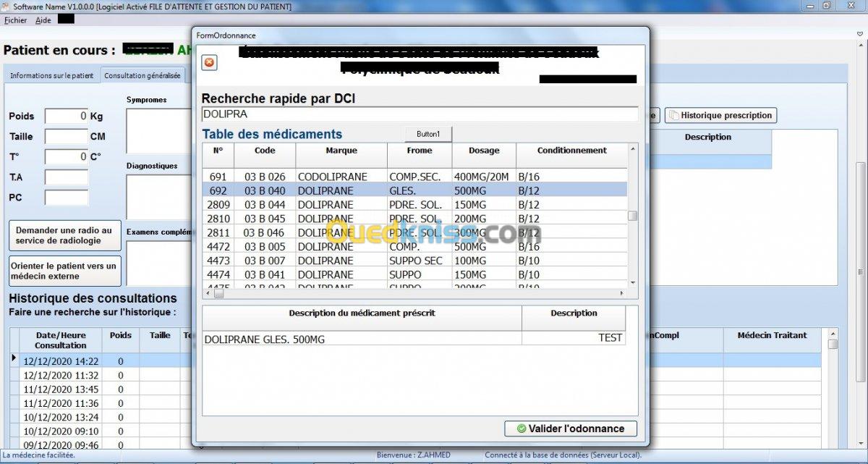Screen dimensions: 868x464
Task: Click the Historique prescription document icon
Action: (x=673, y=115)
